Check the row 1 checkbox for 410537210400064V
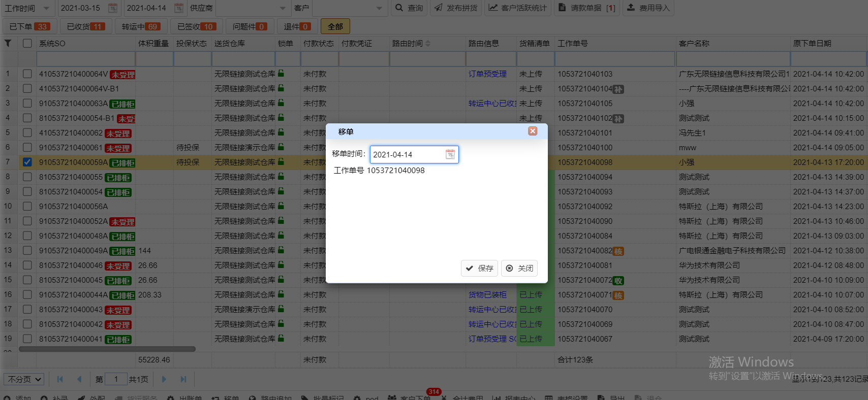Screen dimensions: 868x400 pyautogui.click(x=27, y=74)
